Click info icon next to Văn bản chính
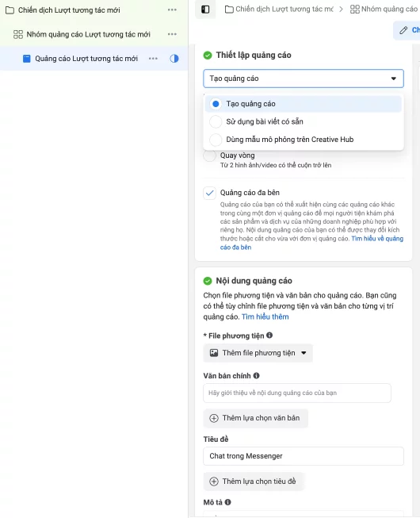 click(256, 376)
